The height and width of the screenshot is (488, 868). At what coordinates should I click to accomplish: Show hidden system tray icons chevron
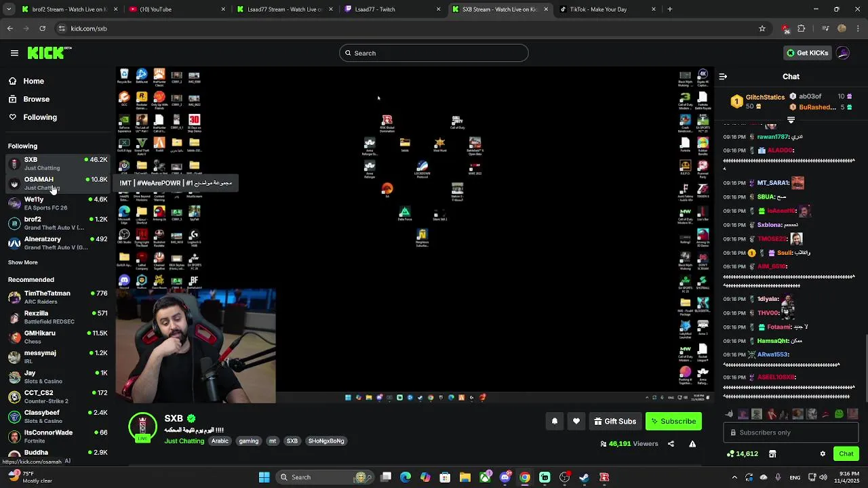(x=734, y=477)
